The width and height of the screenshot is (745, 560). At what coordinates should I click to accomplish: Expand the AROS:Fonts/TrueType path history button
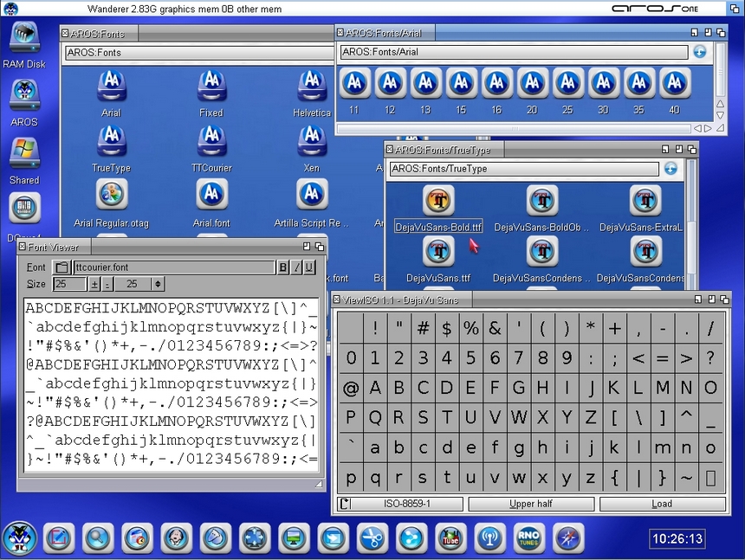click(x=670, y=169)
